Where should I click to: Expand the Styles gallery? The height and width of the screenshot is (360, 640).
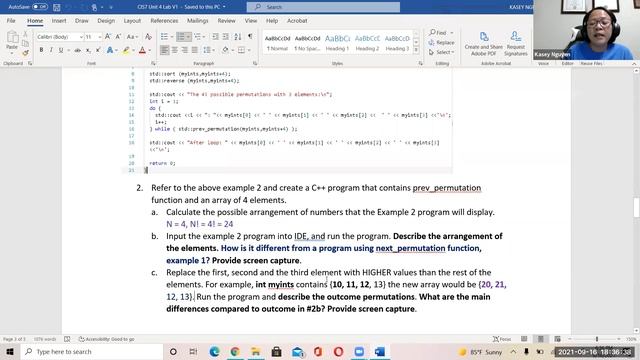click(416, 50)
